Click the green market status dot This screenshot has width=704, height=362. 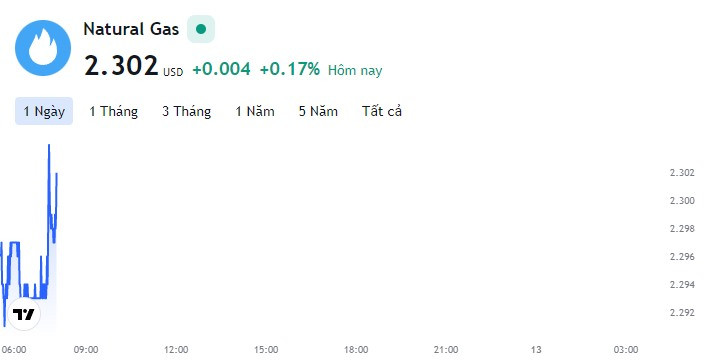pos(201,29)
